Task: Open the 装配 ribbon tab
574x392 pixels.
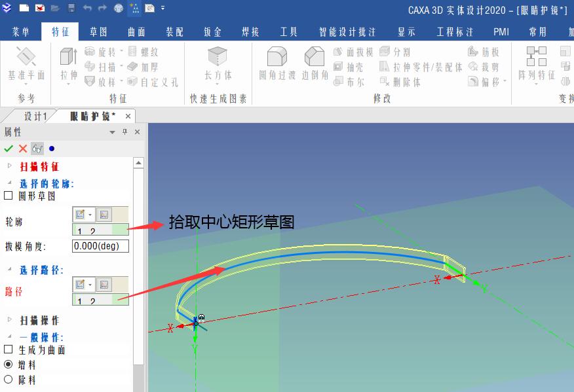Action: (x=174, y=30)
